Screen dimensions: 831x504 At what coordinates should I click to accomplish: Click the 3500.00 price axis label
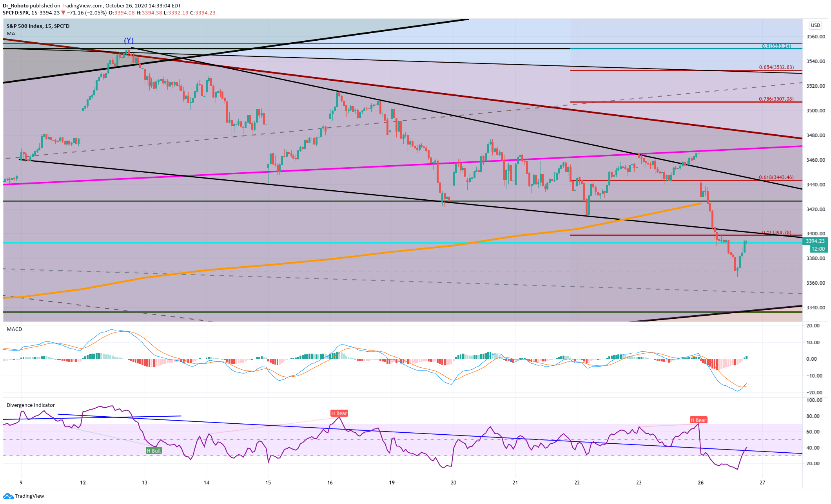[x=816, y=111]
